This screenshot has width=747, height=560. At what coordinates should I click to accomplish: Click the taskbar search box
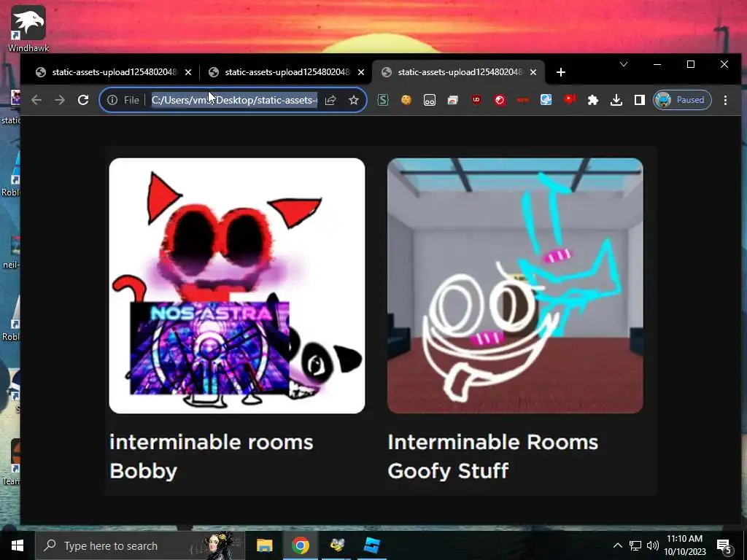(140, 545)
